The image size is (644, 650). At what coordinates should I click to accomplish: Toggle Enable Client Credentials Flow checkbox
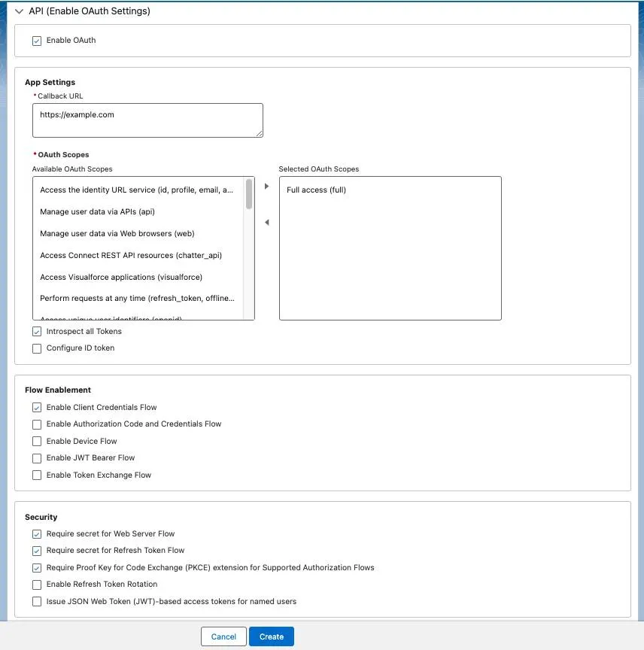point(37,408)
